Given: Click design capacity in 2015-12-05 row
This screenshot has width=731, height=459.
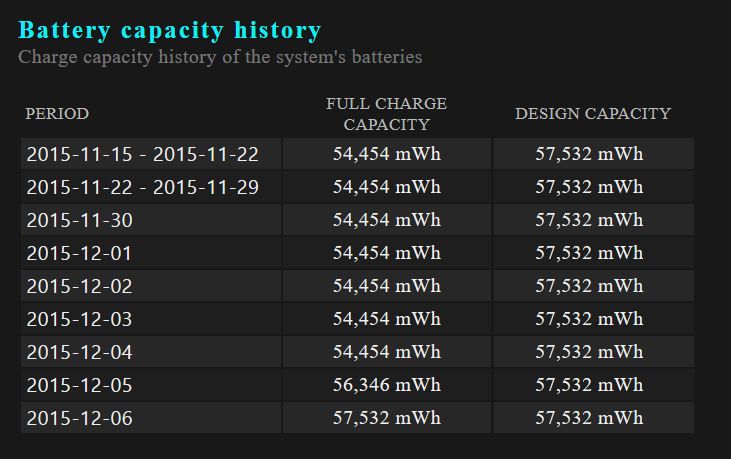Looking at the screenshot, I should [594, 385].
